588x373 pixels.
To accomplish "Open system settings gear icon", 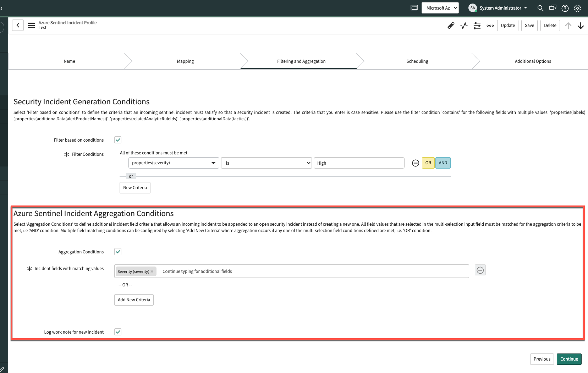I will click(578, 8).
